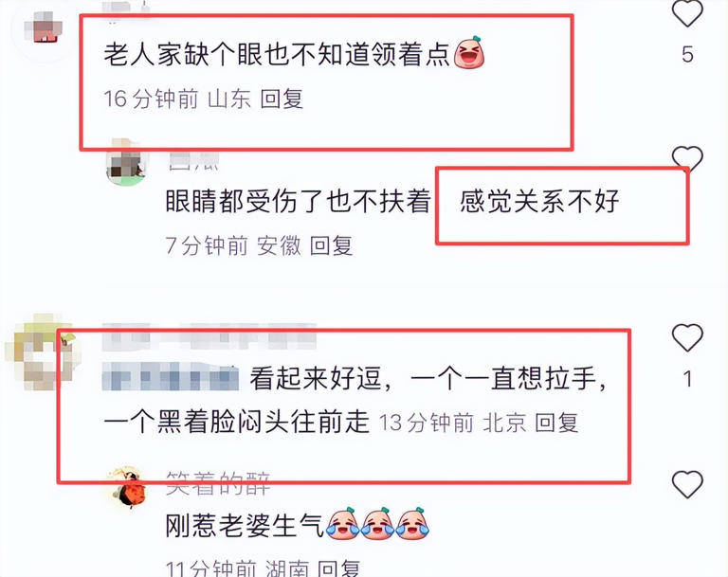728x577 pixels.
Task: Select comment text 眼睛都受伤了也不扶着
Action: (298, 202)
